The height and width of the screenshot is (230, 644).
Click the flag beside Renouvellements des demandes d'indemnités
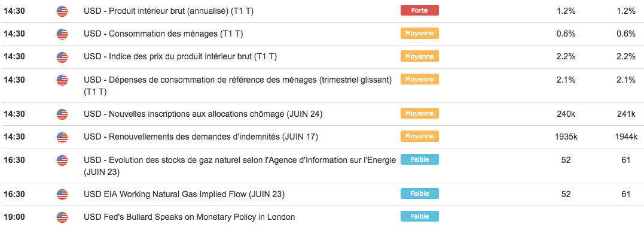62,137
